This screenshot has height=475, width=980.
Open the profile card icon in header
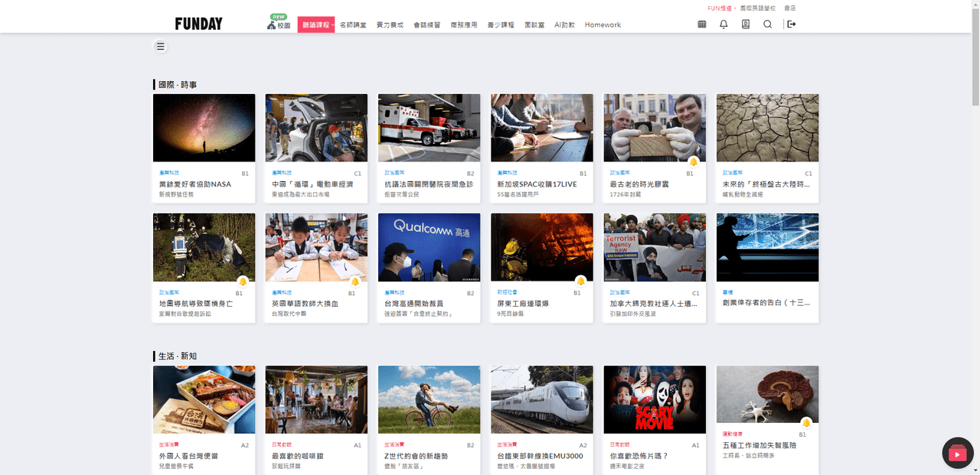coord(746,24)
